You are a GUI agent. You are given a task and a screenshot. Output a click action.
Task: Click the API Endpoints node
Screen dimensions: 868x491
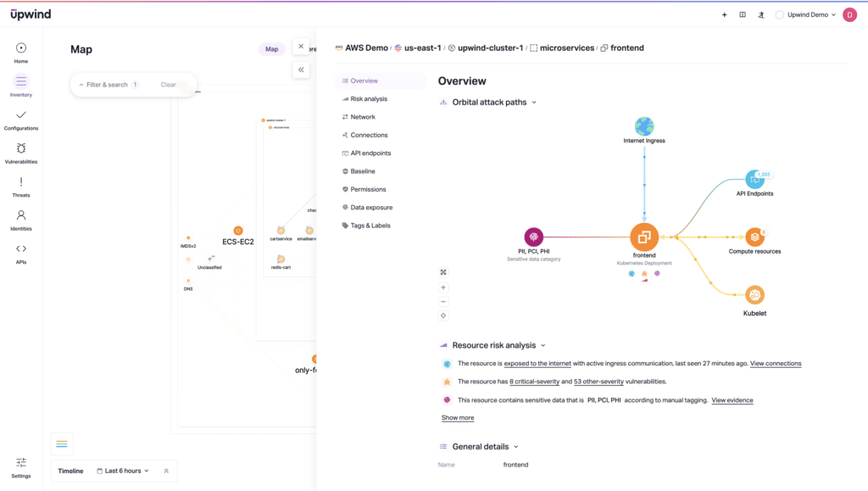point(754,179)
